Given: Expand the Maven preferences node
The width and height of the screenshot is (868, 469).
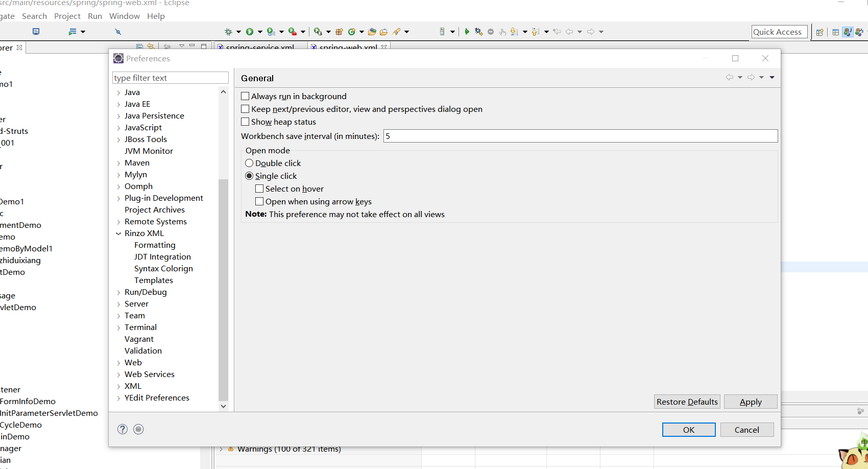Looking at the screenshot, I should (118, 163).
